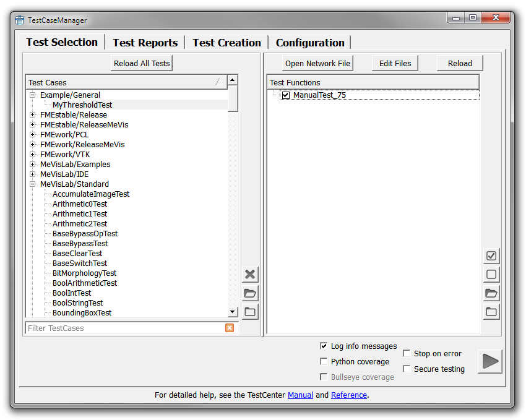This screenshot has height=420, width=526.
Task: Open the TestCenter Manual link
Action: click(300, 395)
